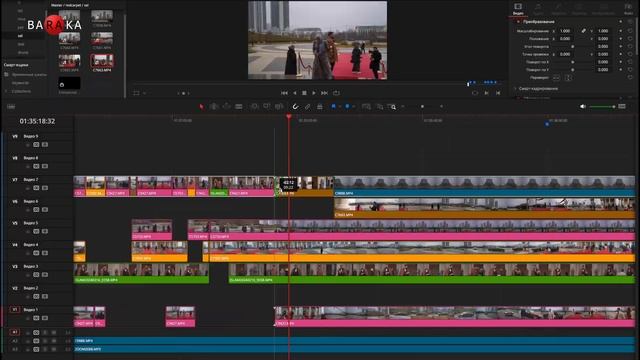The image size is (640, 360).
Task: Click the Detail Zoom icon
Action: point(380,107)
